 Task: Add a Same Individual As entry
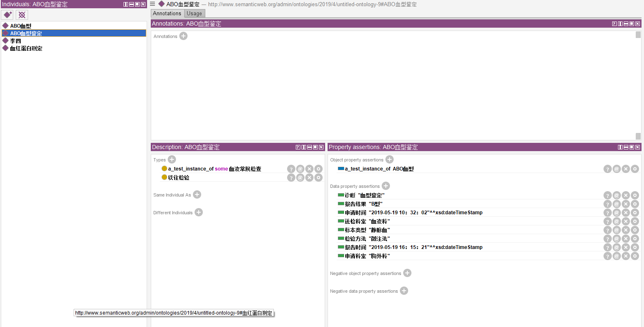point(197,194)
